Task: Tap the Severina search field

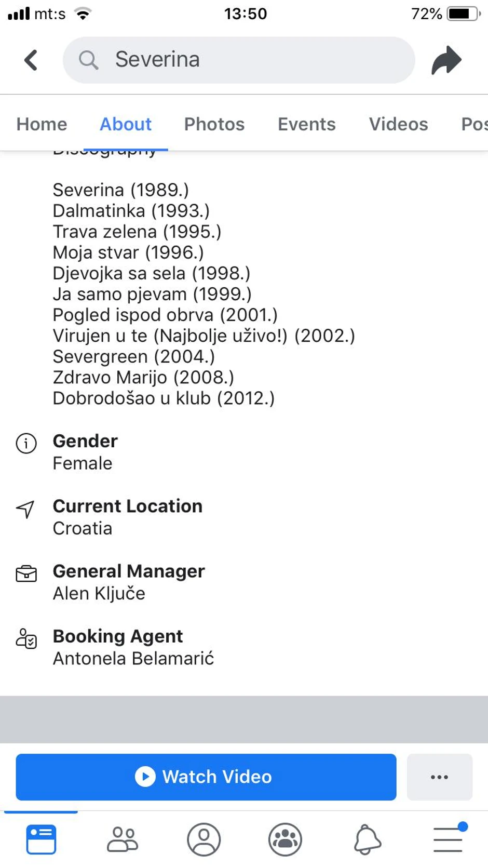Action: coord(239,60)
